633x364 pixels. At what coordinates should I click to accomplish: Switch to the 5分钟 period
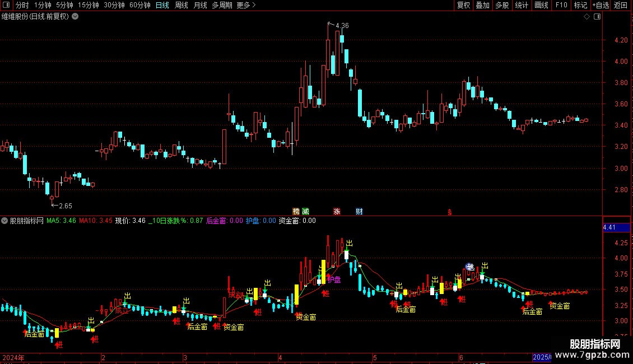pyautogui.click(x=64, y=5)
